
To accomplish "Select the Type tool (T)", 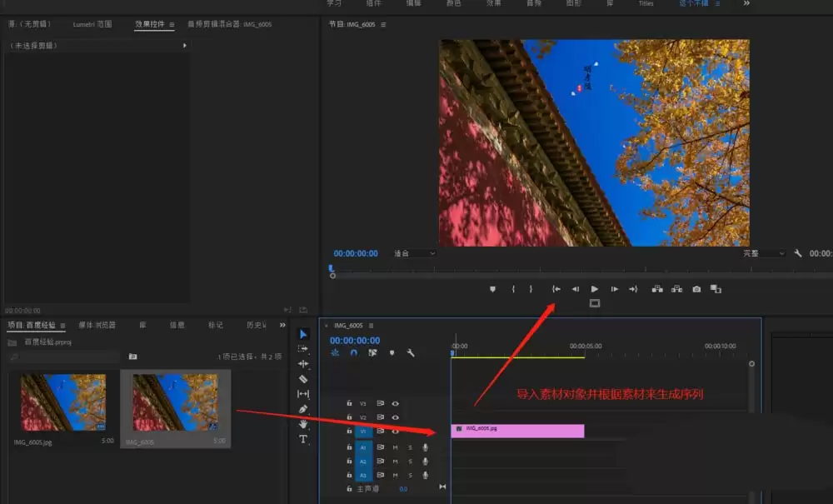I will point(303,439).
